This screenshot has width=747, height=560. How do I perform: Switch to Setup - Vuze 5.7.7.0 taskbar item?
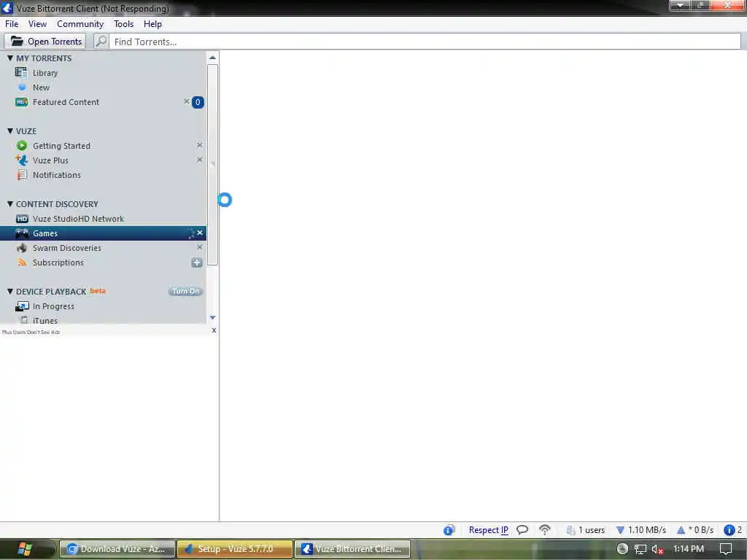pyautogui.click(x=234, y=549)
